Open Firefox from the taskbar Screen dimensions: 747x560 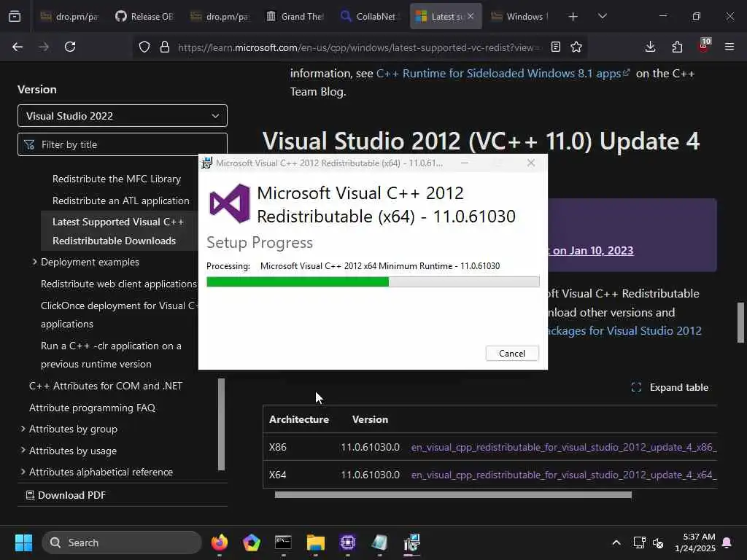point(220,542)
